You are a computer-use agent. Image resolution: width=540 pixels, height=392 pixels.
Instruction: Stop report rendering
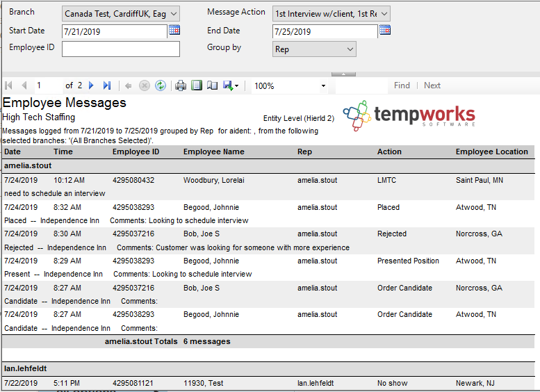pyautogui.click(x=145, y=85)
